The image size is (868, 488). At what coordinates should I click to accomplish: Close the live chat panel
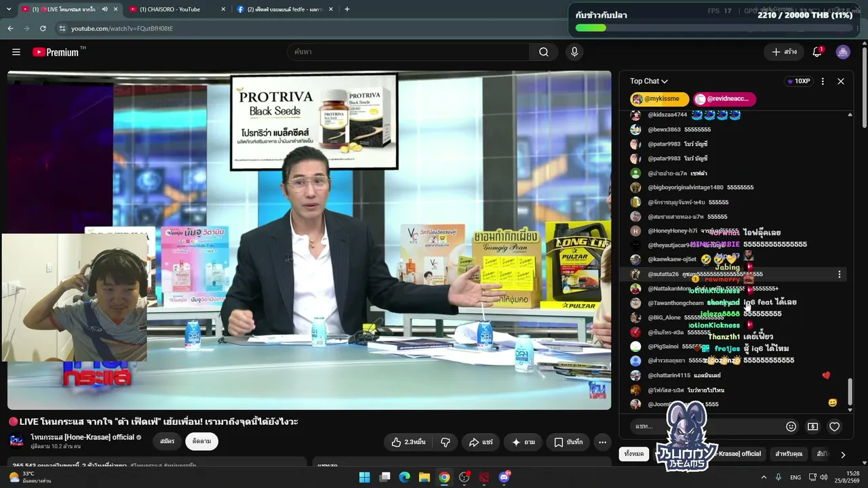841,81
